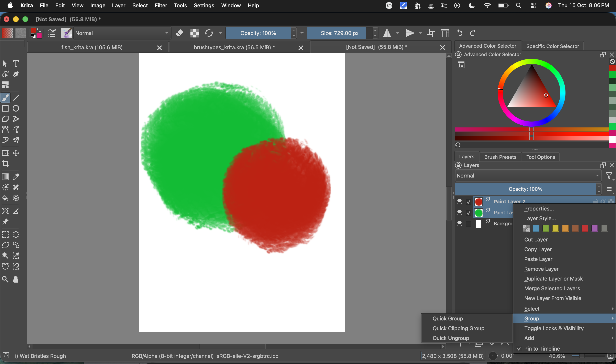Toggle Eraser mode in the toolbar
This screenshot has height=364, width=616.
tap(180, 33)
